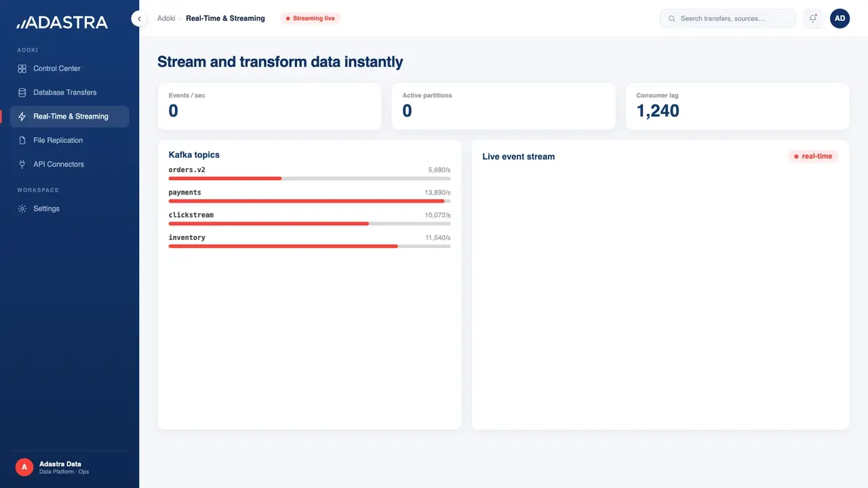Open Settings from the sidebar menu

69,209
